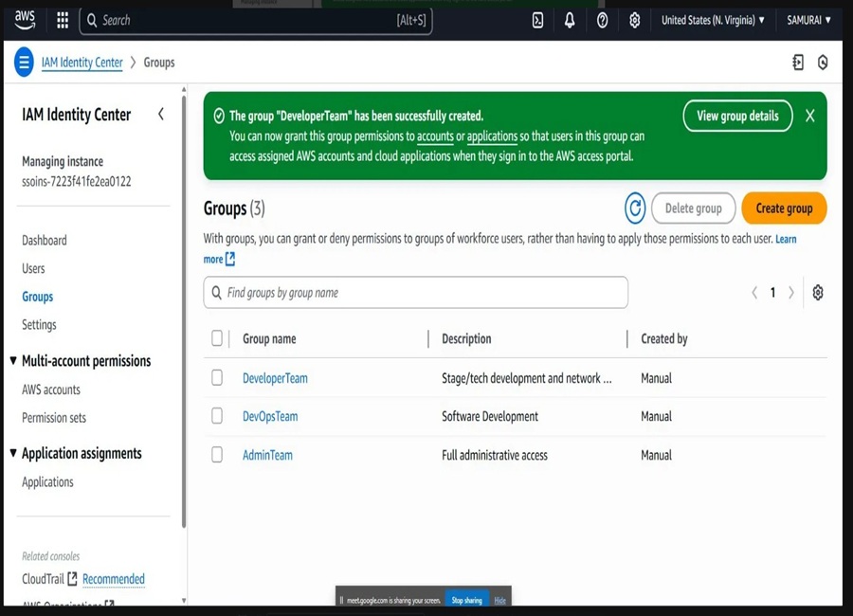This screenshot has height=616, width=853.
Task: Click the sidebar vertical scrollbar
Action: pos(184,310)
